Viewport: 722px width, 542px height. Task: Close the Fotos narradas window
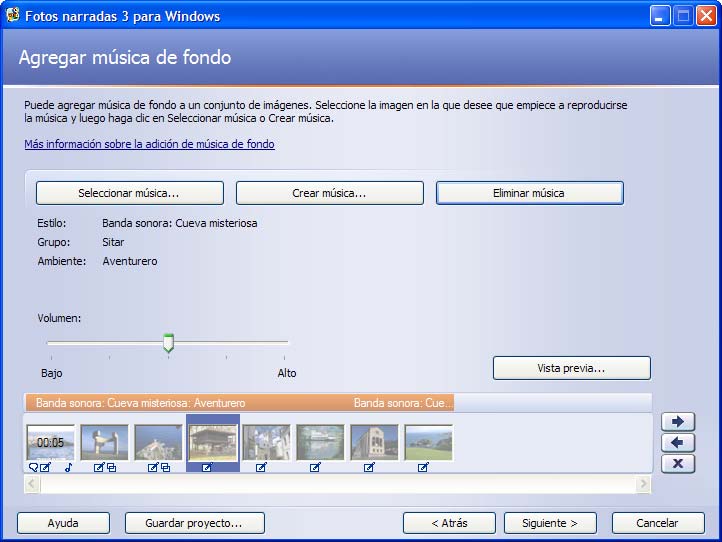pos(706,16)
